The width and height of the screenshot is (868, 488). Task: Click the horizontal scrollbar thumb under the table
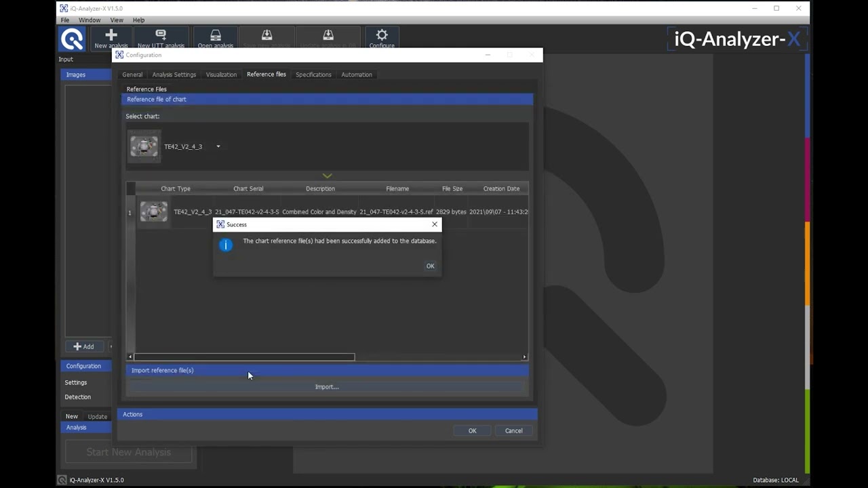(244, 357)
